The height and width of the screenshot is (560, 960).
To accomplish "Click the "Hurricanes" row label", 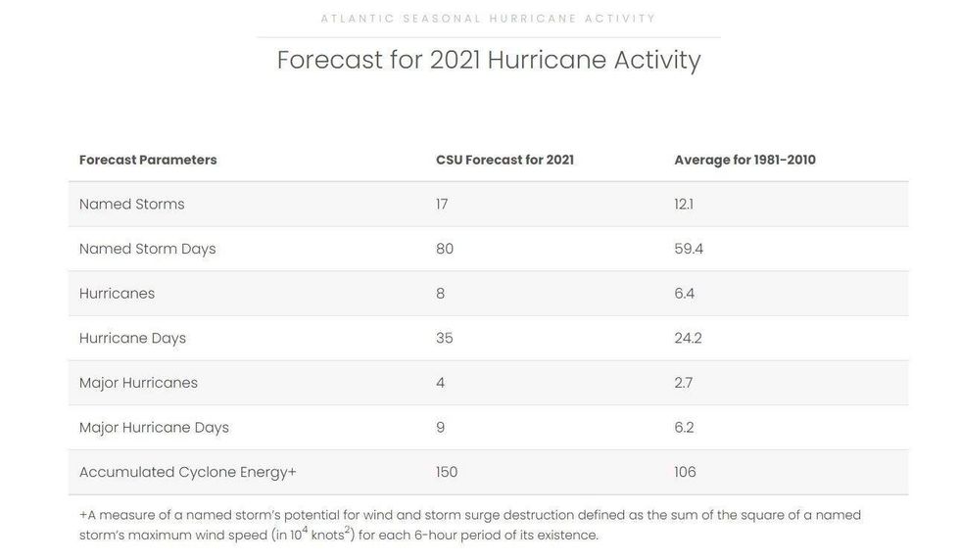I will pos(117,294).
